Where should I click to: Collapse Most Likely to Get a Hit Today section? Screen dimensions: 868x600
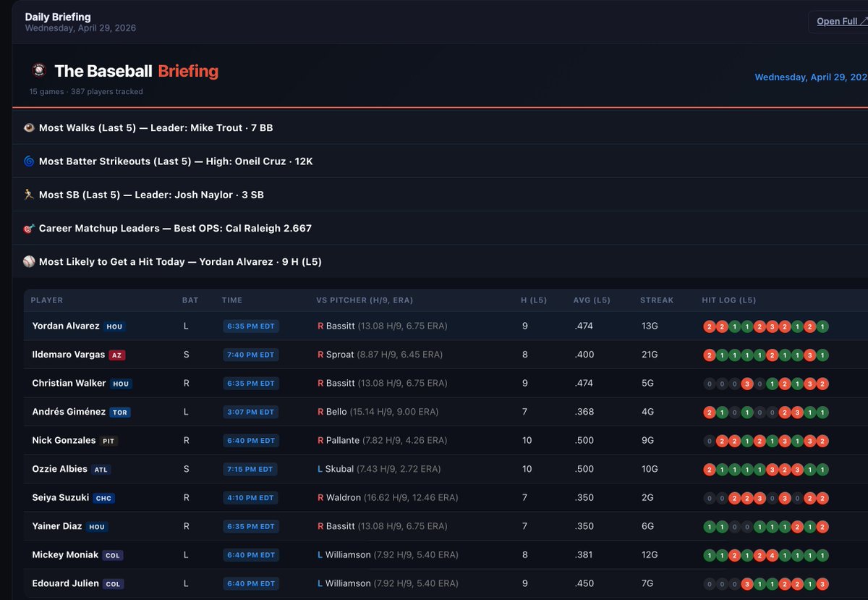pos(440,262)
